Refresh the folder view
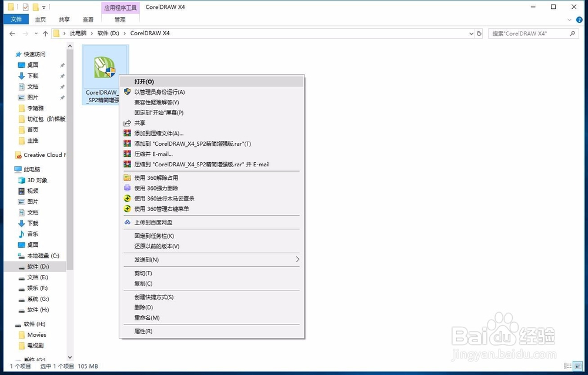The width and height of the screenshot is (588, 375). click(479, 34)
